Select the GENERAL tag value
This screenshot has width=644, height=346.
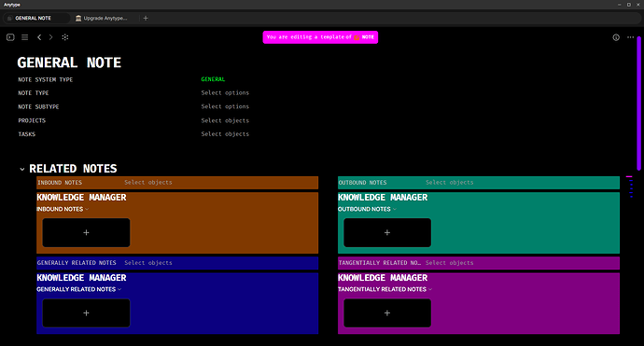tap(213, 79)
